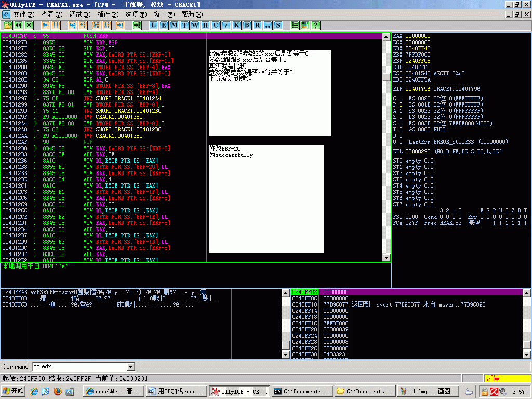Show Call stack with K button

(x=237, y=25)
